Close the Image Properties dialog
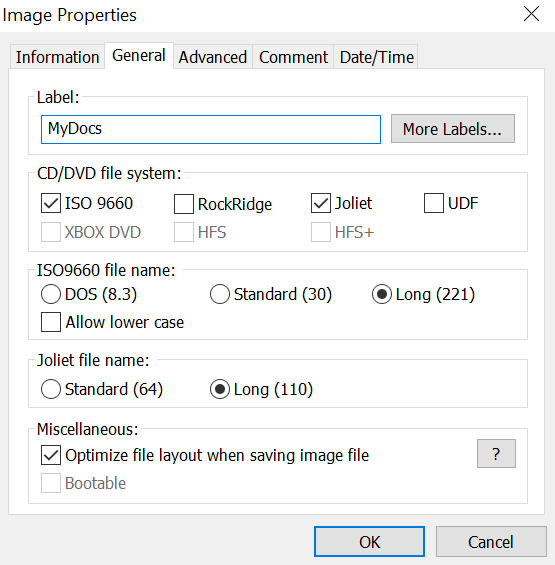This screenshot has width=555, height=565. click(531, 14)
